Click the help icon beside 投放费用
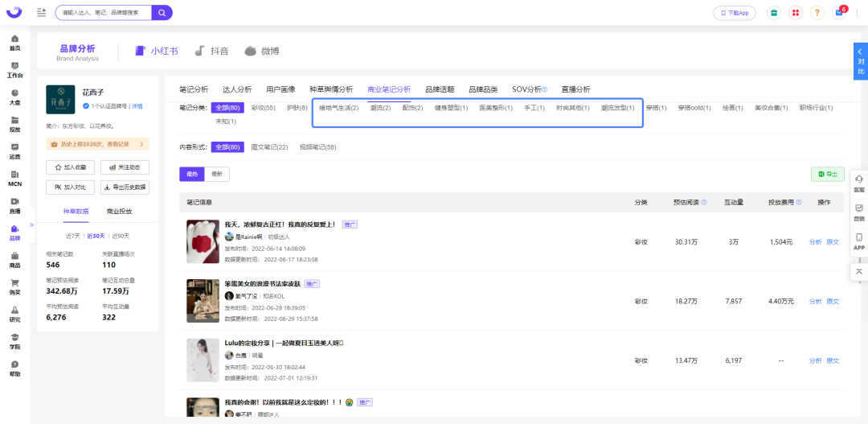 point(799,203)
